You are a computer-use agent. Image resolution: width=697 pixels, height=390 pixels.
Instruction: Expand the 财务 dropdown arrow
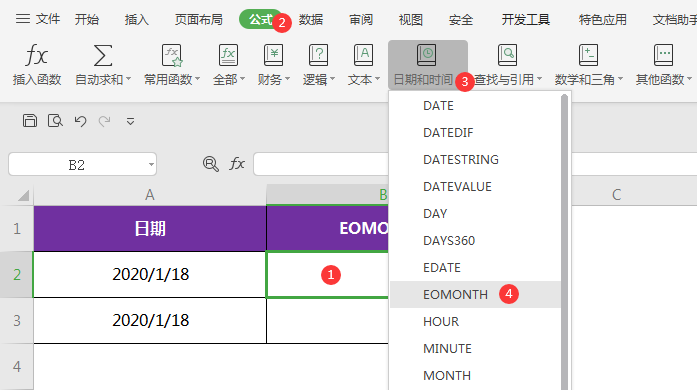[287, 79]
